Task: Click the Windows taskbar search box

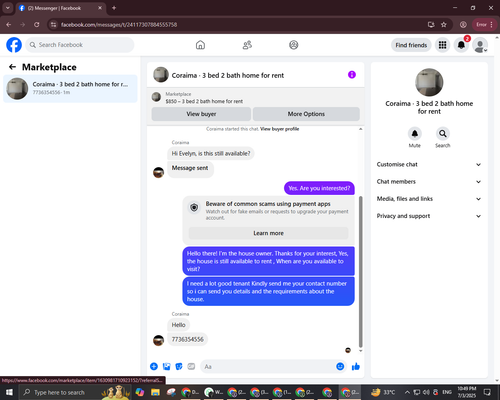Action: point(75,392)
